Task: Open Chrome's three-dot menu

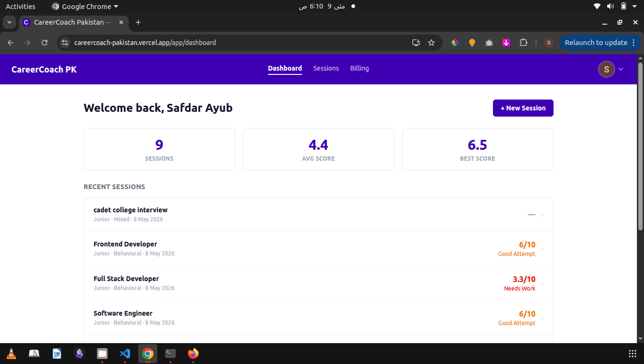Action: [634, 43]
